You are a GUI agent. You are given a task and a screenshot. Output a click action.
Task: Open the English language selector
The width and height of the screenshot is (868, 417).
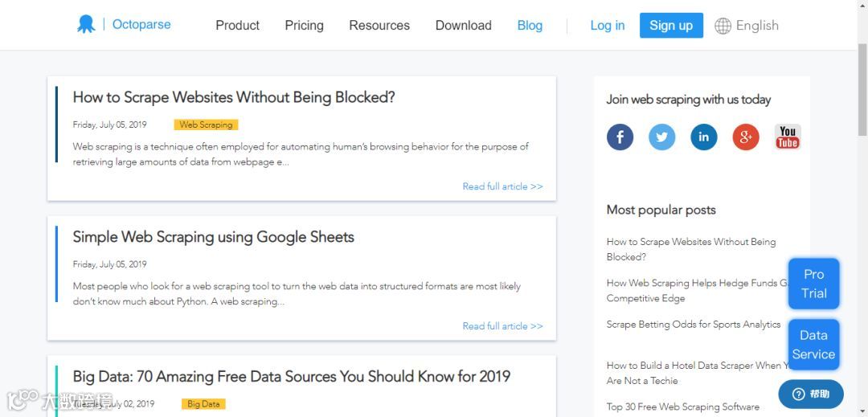[757, 26]
